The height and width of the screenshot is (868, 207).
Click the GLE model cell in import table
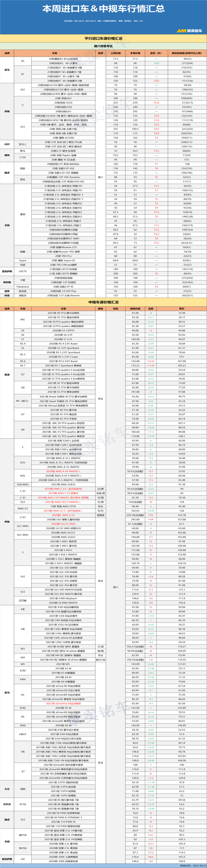[23, 90]
